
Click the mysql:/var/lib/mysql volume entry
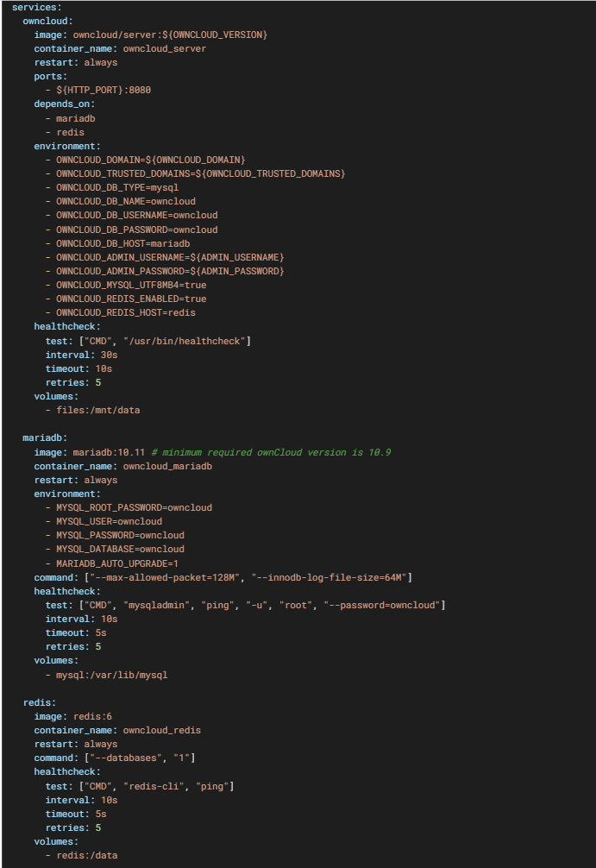(112, 675)
